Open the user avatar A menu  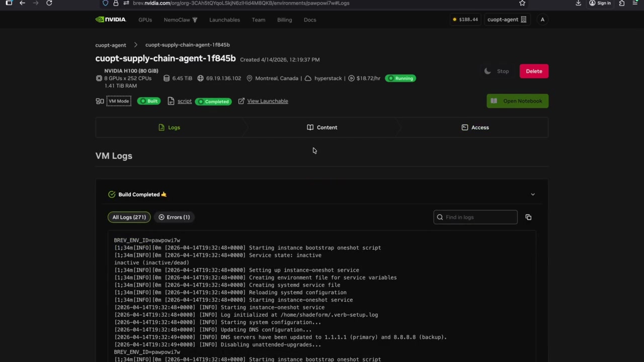coord(542,20)
